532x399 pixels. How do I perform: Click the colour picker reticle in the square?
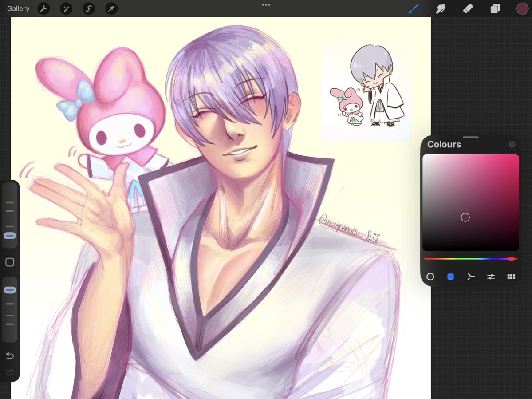(465, 217)
